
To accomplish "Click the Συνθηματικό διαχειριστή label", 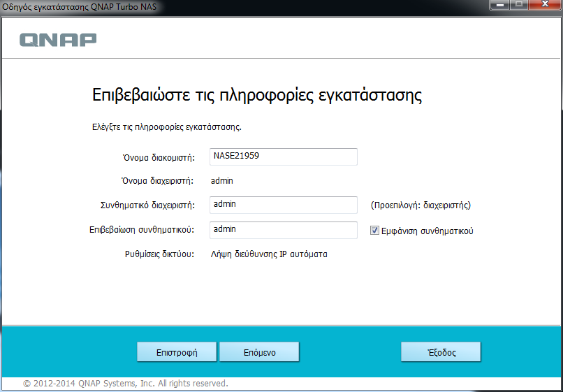I will [x=147, y=205].
